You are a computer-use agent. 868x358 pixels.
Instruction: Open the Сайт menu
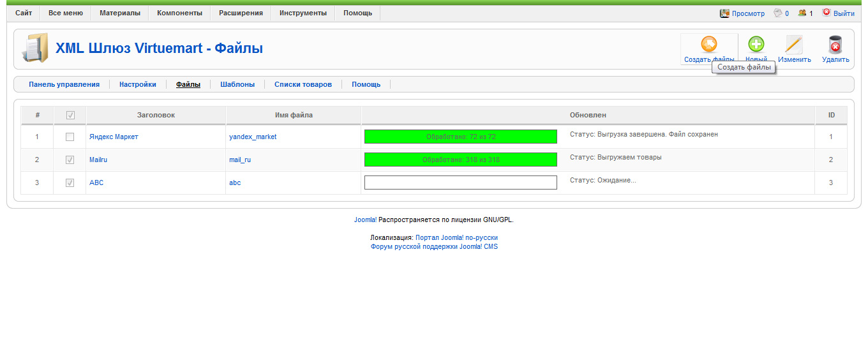coord(24,13)
